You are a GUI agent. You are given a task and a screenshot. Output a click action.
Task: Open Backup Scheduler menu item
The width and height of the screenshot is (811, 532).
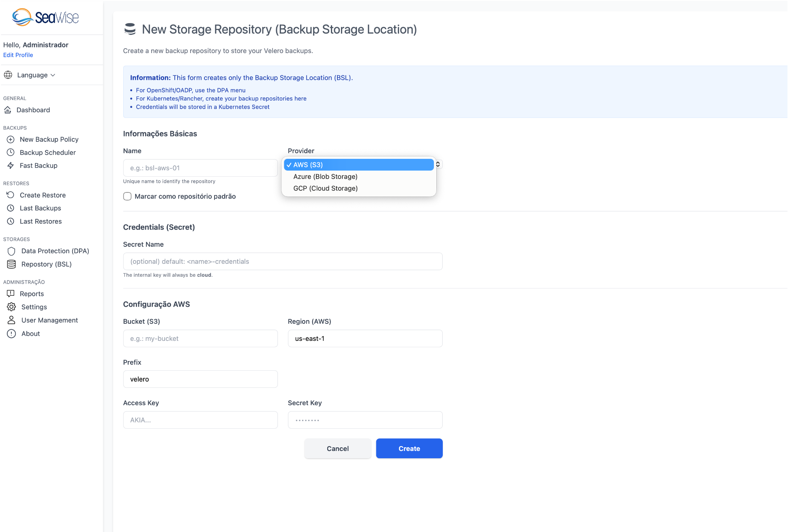pos(48,152)
